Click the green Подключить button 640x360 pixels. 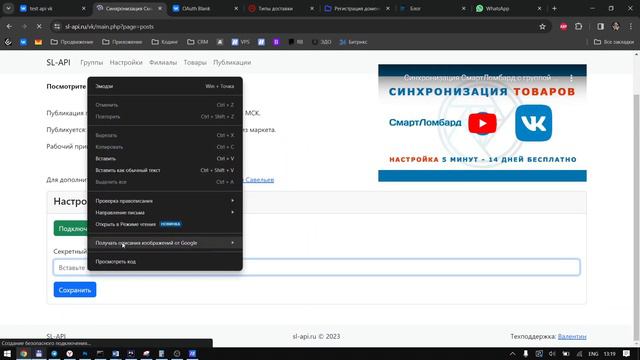71,229
